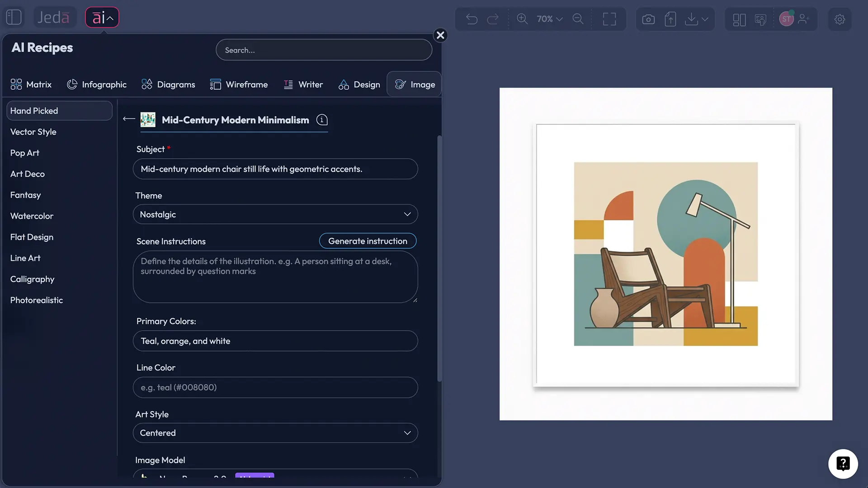The image size is (868, 488).
Task: Switch to the Diagrams tab
Action: point(168,84)
